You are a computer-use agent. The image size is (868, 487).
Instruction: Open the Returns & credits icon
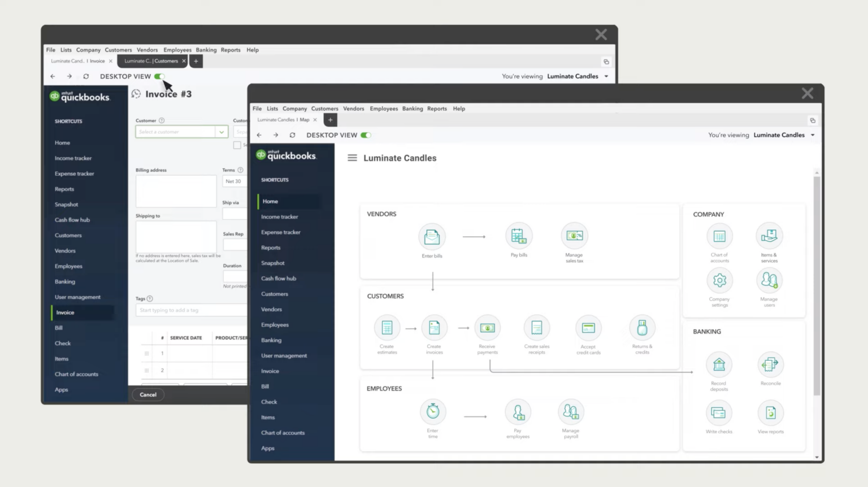click(642, 328)
